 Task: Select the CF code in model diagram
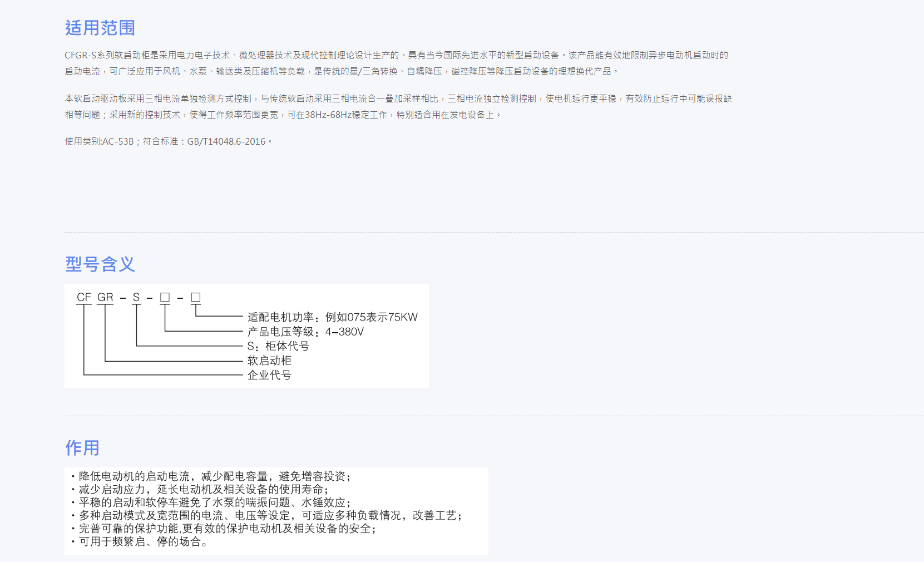pos(84,297)
